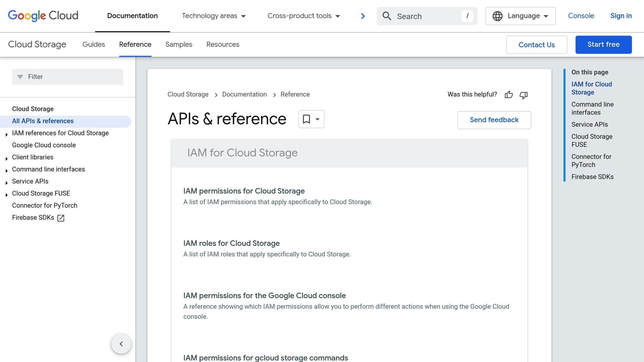The height and width of the screenshot is (362, 644).
Task: Click the globe Language icon
Action: 497,16
